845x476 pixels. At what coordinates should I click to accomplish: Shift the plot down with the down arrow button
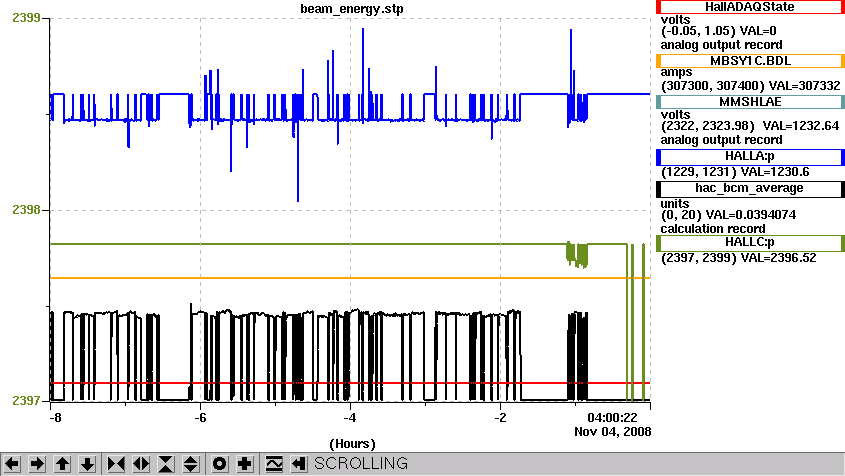(x=87, y=464)
